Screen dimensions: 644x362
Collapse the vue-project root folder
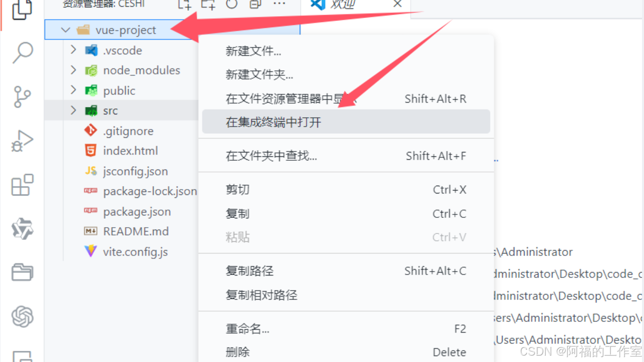[x=66, y=30]
